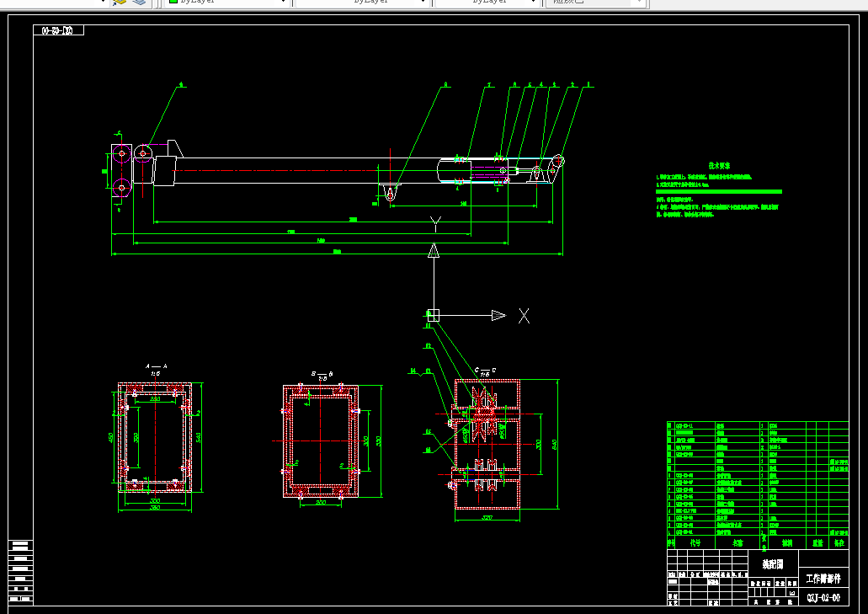Select the B—B section view drawing
This screenshot has height=614, width=868.
pyautogui.click(x=322, y=441)
